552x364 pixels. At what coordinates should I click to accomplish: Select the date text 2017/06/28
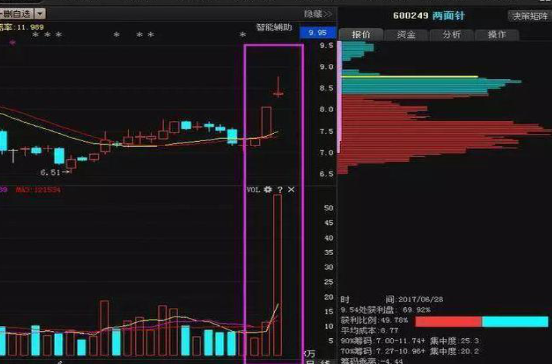[x=421, y=300]
